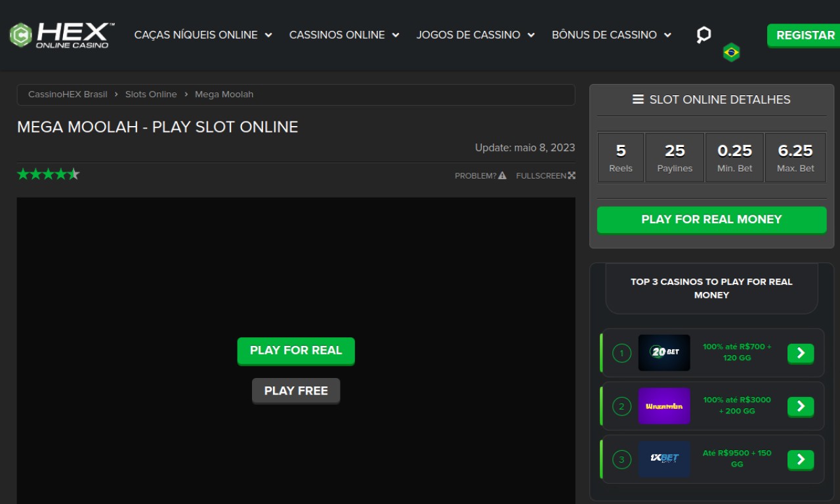Go to Wazamba via green arrow button
This screenshot has height=504, width=840.
coord(801,406)
